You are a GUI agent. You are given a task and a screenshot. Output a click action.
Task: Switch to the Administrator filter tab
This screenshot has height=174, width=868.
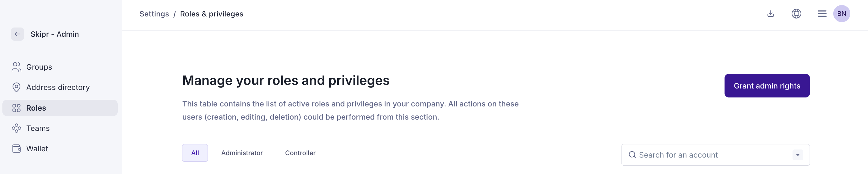(242, 153)
